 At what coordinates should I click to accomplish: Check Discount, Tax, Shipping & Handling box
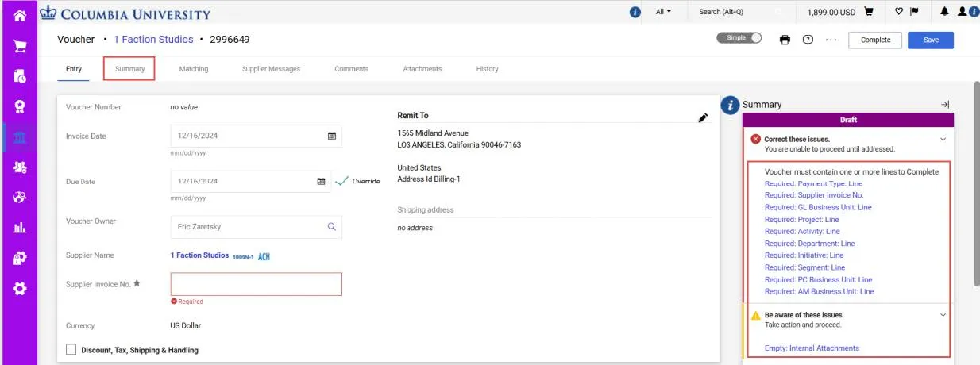point(71,350)
